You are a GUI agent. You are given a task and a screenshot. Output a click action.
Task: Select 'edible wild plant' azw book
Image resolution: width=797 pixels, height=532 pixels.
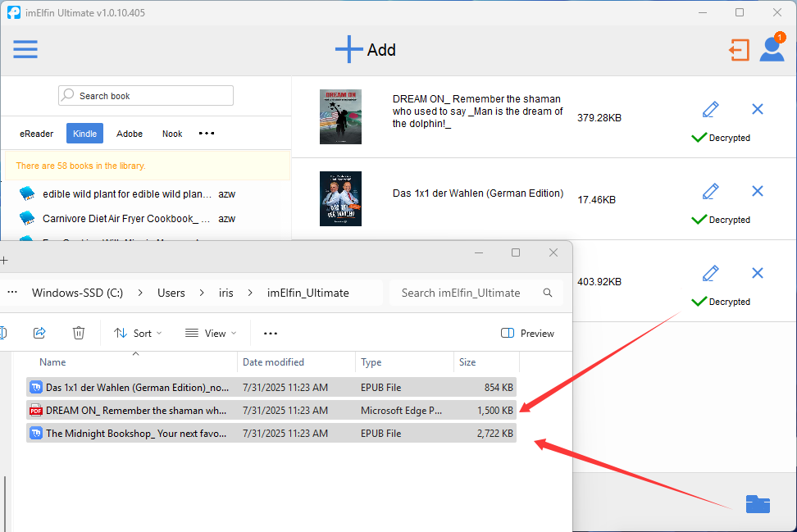pyautogui.click(x=139, y=193)
